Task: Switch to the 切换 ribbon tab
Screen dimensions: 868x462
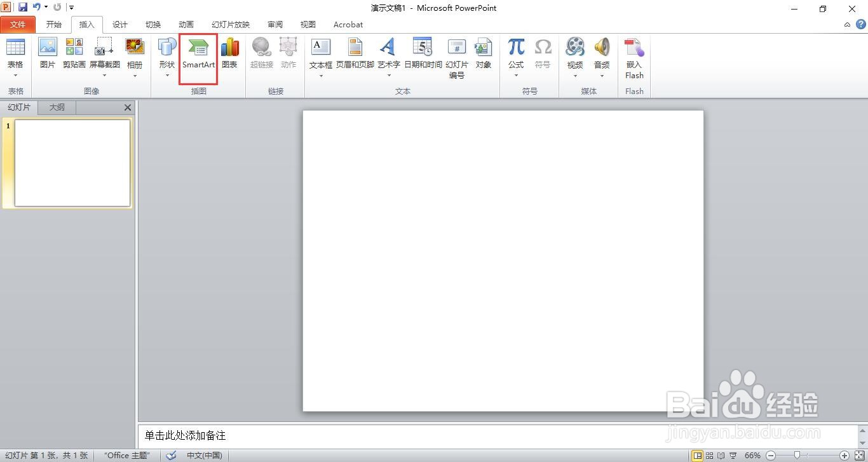Action: pyautogui.click(x=153, y=25)
